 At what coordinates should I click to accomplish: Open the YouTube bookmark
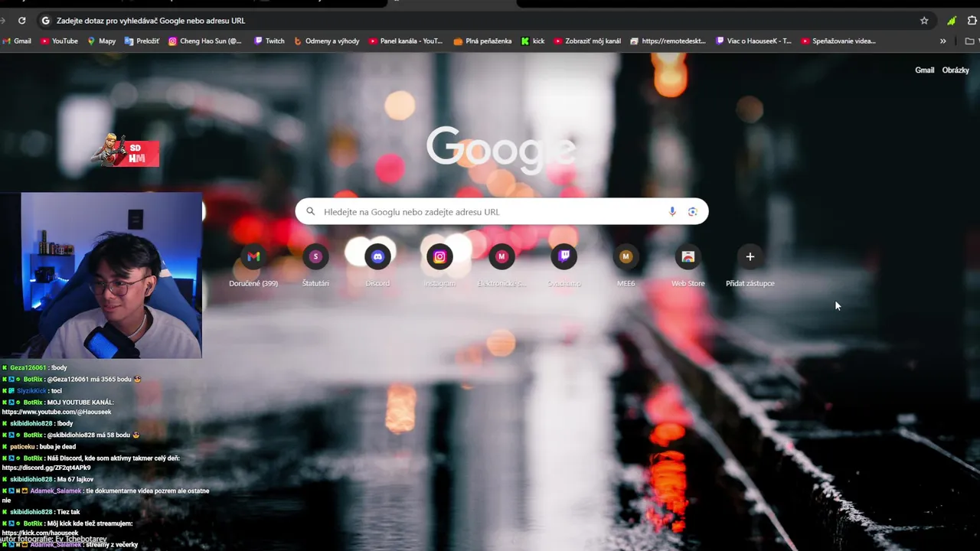[59, 41]
